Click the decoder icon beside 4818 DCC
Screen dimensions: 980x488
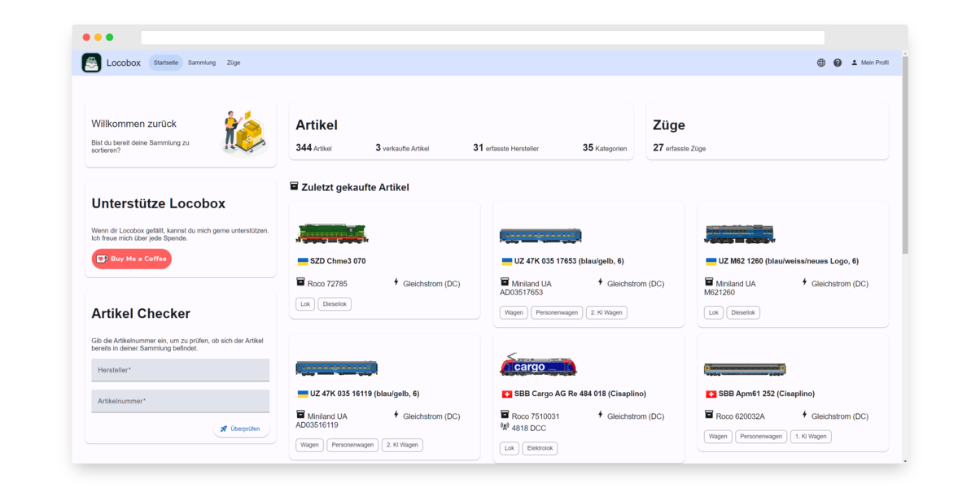coord(505,426)
